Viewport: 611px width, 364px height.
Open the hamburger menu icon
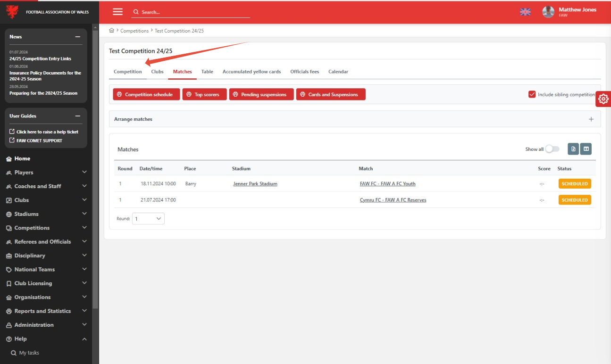(118, 12)
